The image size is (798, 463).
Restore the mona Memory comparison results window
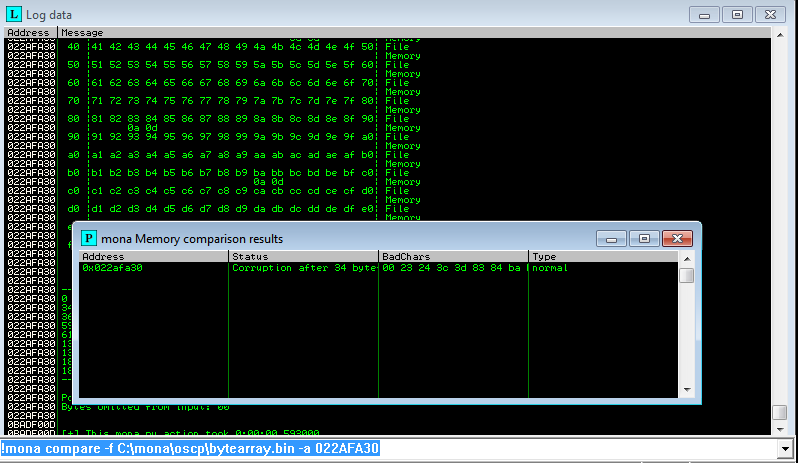(644, 238)
